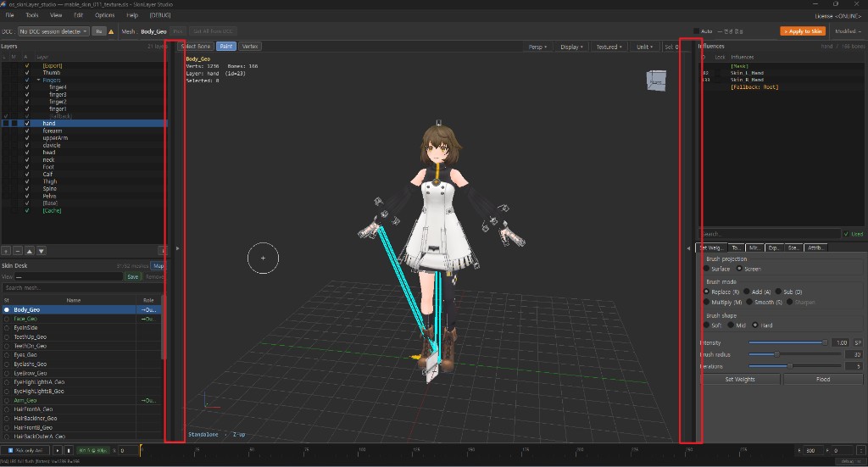Open the Edit menu
Viewport: 868px width, 467px height.
79,15
